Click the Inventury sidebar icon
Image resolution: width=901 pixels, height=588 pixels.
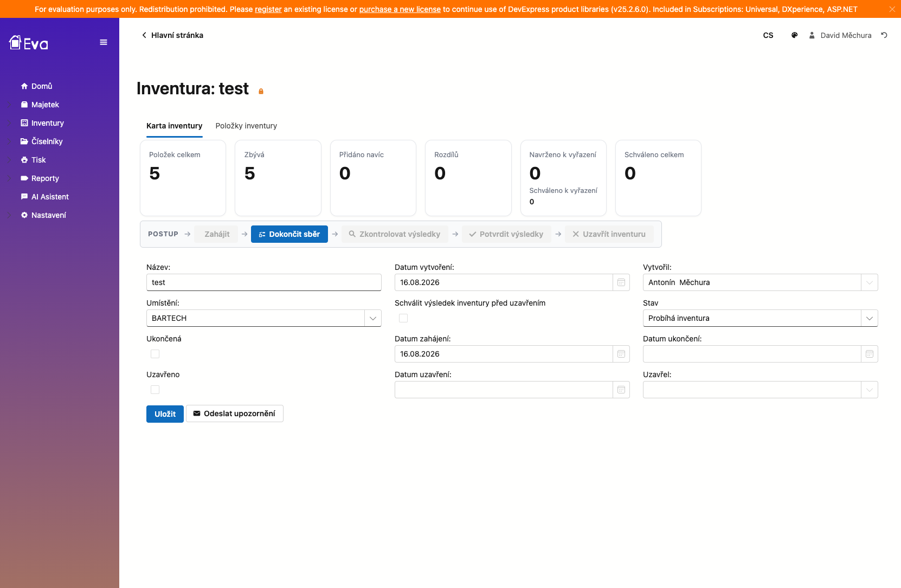click(24, 123)
